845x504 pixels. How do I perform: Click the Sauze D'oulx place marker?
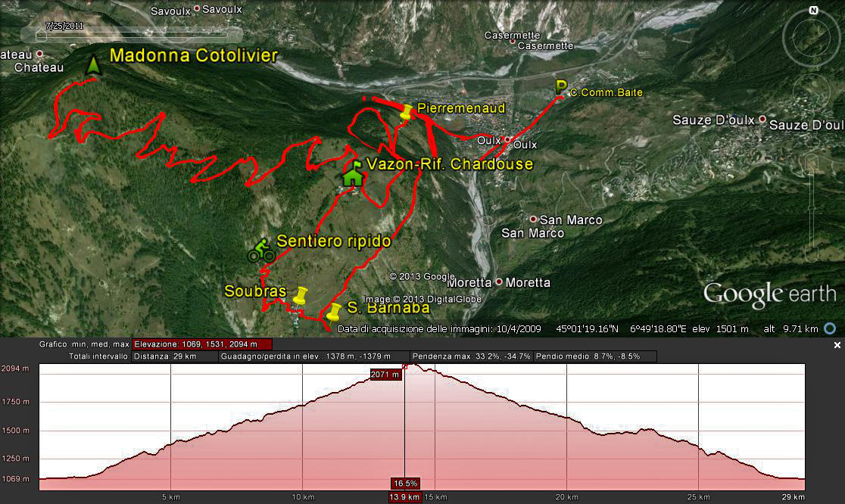tap(762, 120)
